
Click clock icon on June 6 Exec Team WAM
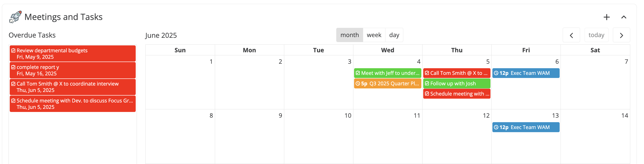click(496, 73)
